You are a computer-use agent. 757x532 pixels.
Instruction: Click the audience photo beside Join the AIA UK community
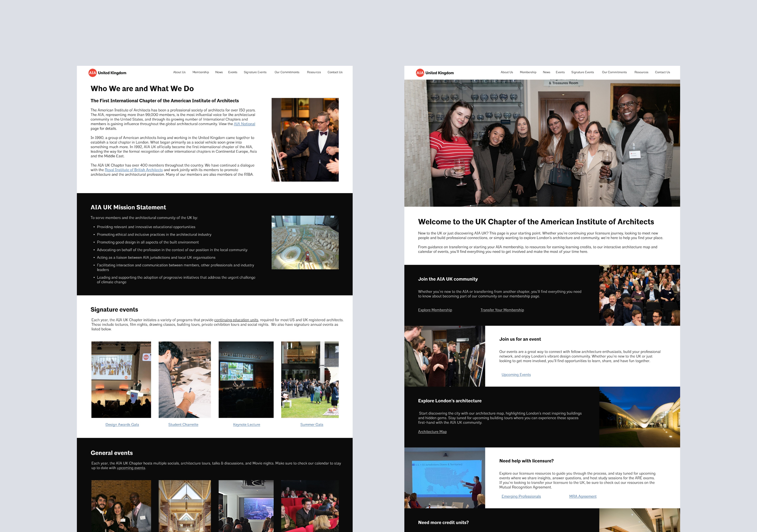tap(640, 295)
